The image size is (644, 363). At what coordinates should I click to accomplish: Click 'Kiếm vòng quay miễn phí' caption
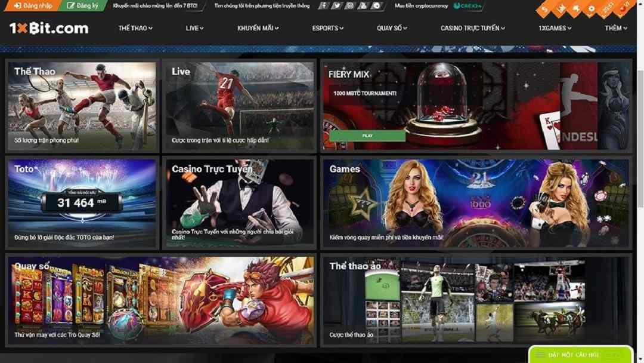coord(386,237)
